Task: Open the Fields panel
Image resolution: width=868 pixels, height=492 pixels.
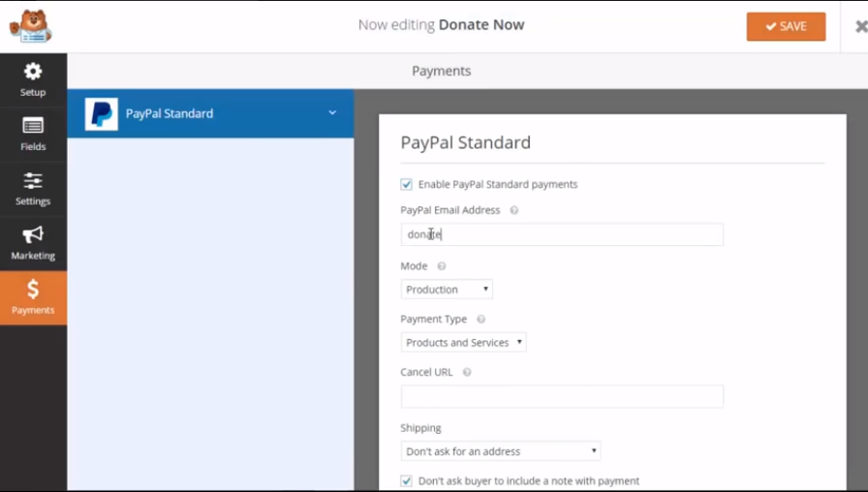Action: (x=33, y=134)
